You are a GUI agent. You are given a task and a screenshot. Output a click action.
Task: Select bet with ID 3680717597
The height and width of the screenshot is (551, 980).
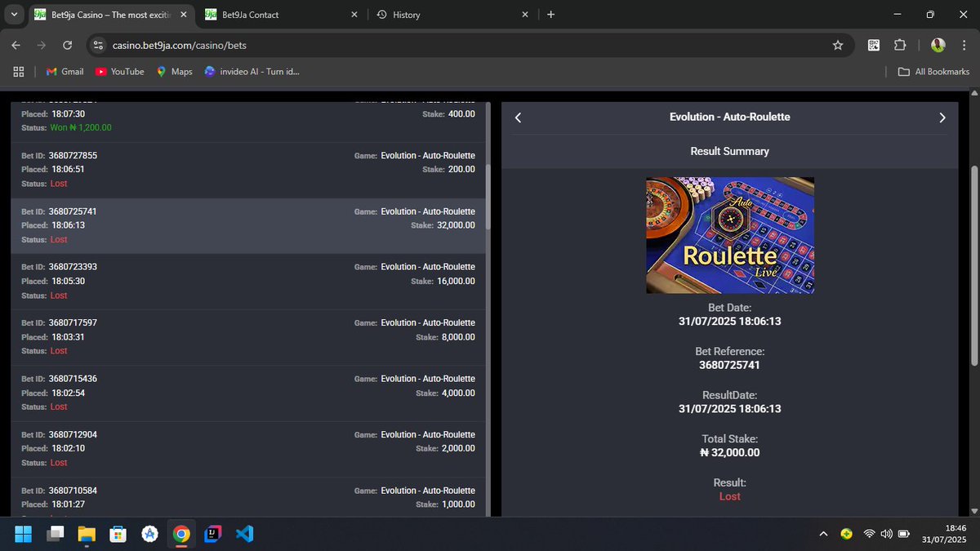248,337
